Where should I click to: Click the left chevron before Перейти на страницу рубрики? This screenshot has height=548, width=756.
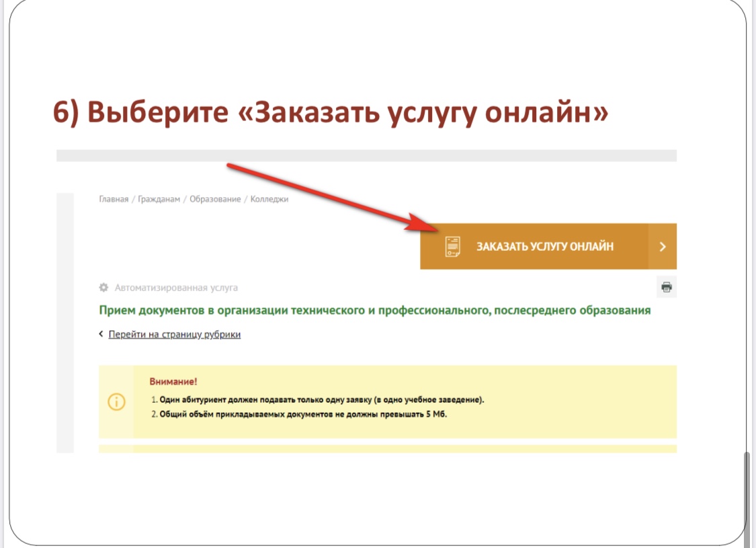coord(101,334)
